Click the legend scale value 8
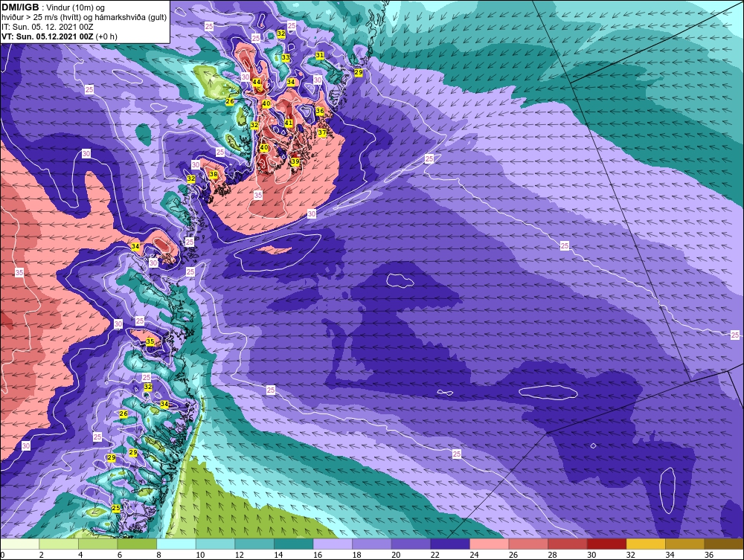The height and width of the screenshot is (560, 744). tap(158, 555)
